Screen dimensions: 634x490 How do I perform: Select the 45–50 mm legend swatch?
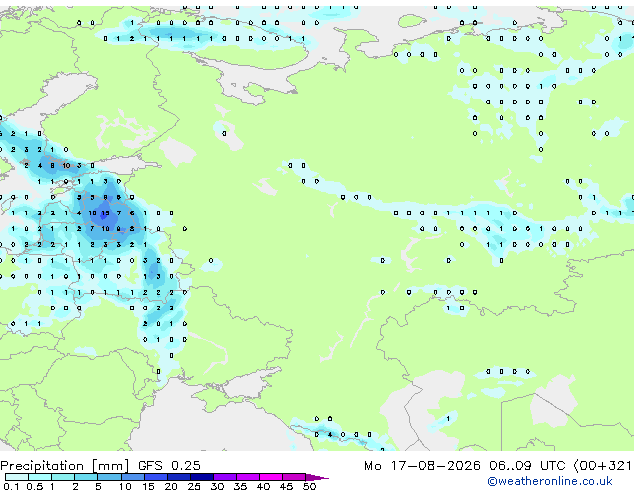pyautogui.click(x=294, y=477)
